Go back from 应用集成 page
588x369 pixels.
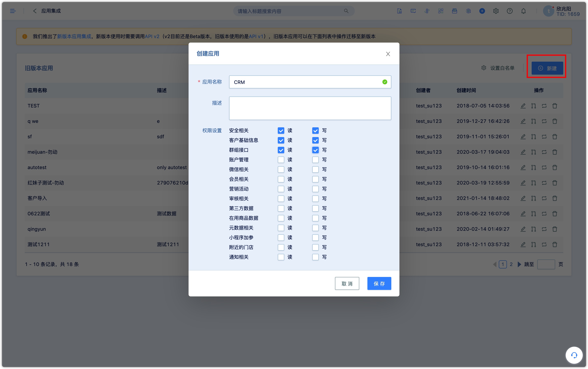pyautogui.click(x=35, y=11)
